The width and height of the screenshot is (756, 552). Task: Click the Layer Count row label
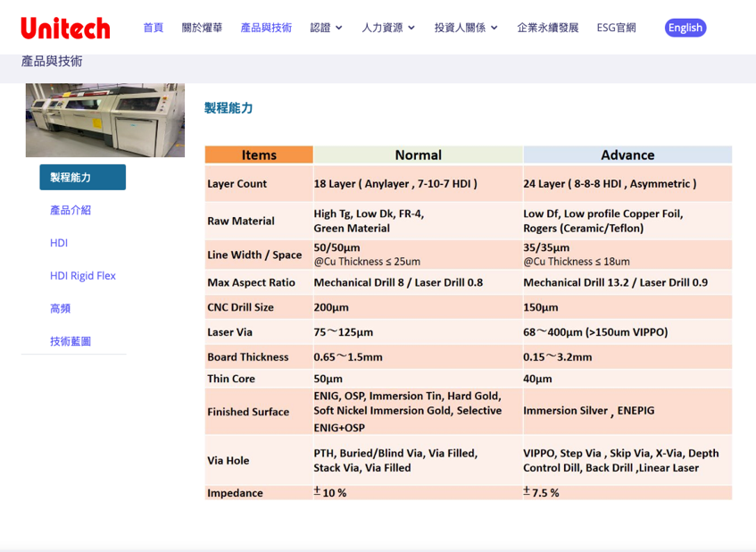[x=237, y=184]
